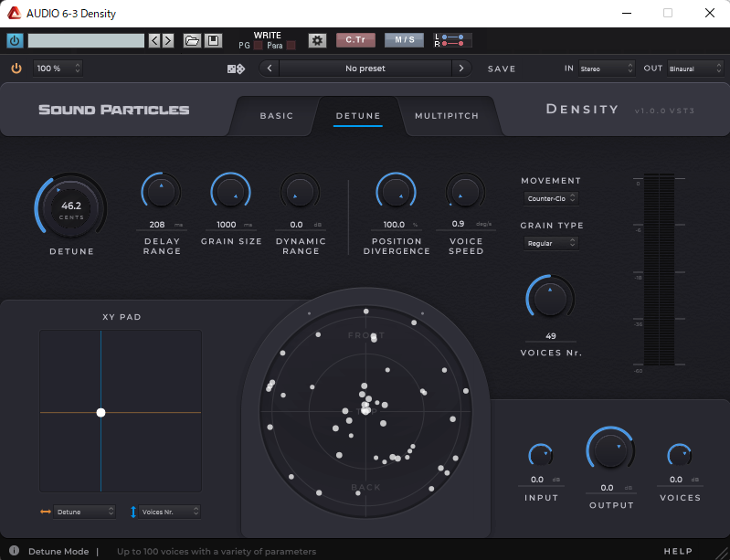Click the info icon in status bar

(x=15, y=551)
